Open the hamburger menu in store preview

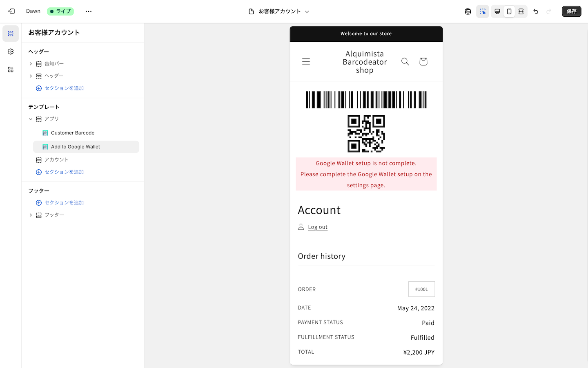(x=306, y=62)
